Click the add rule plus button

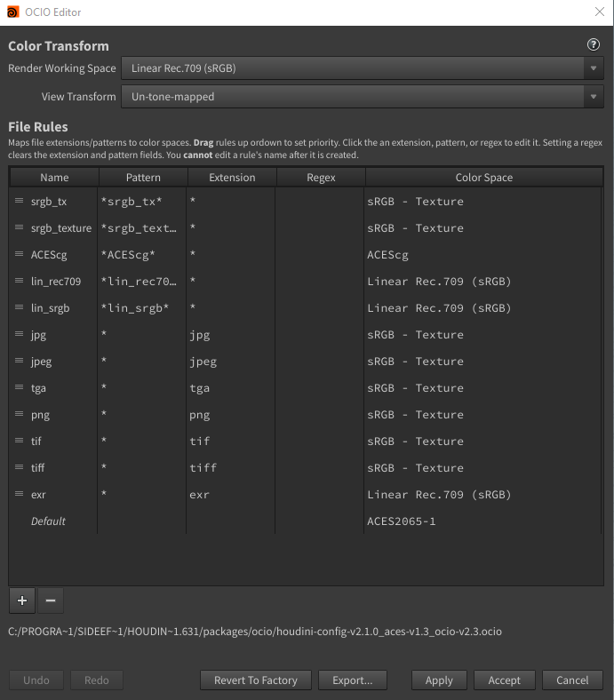coord(22,601)
